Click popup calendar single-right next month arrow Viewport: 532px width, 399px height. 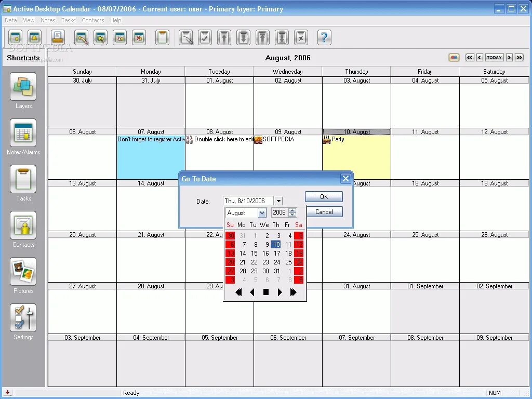280,292
